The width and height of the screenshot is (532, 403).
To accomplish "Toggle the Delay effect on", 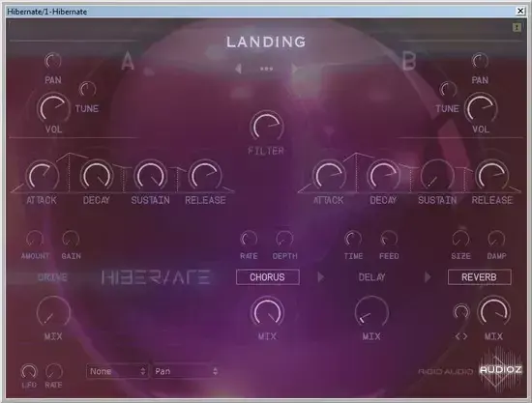I will coord(371,277).
